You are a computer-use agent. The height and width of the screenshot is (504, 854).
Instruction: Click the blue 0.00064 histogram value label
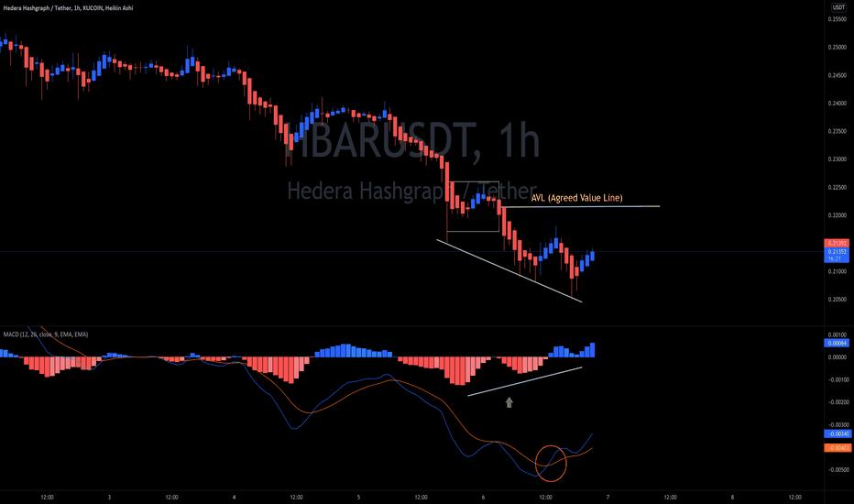point(837,344)
